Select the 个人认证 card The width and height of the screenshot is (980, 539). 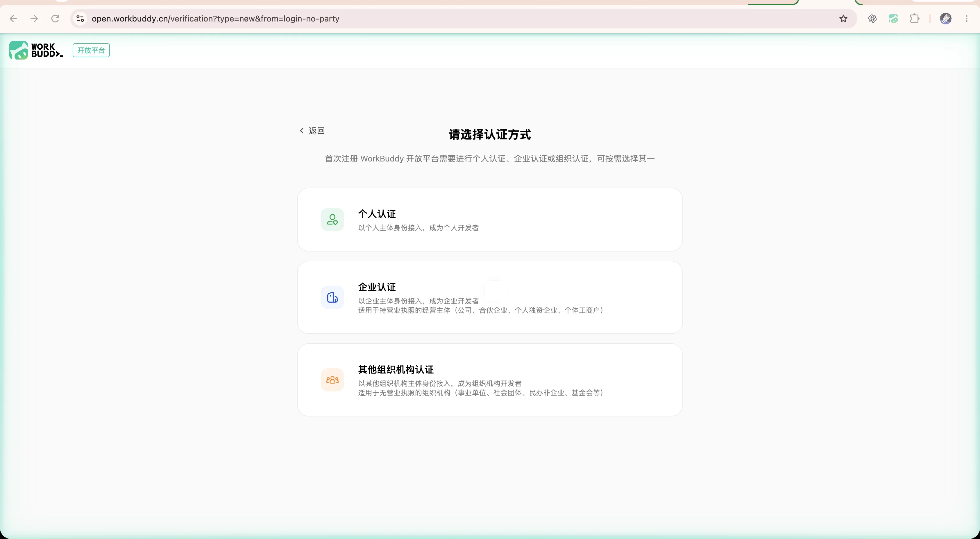point(490,219)
